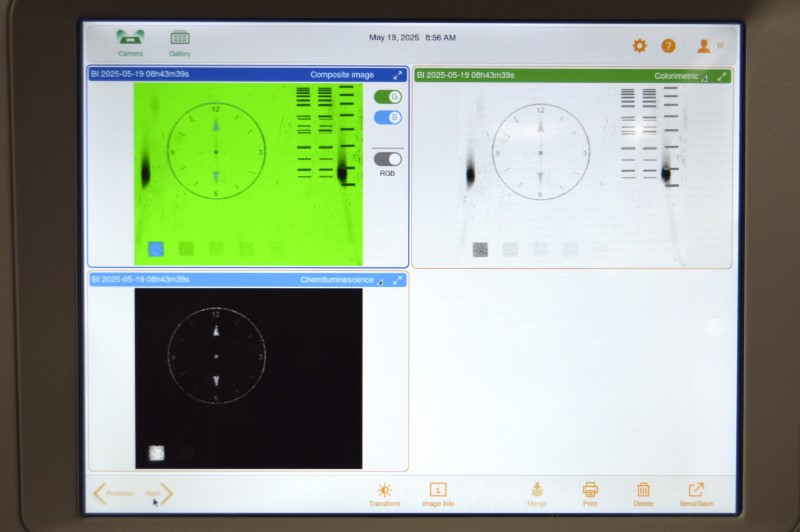Click the Print icon

point(590,495)
